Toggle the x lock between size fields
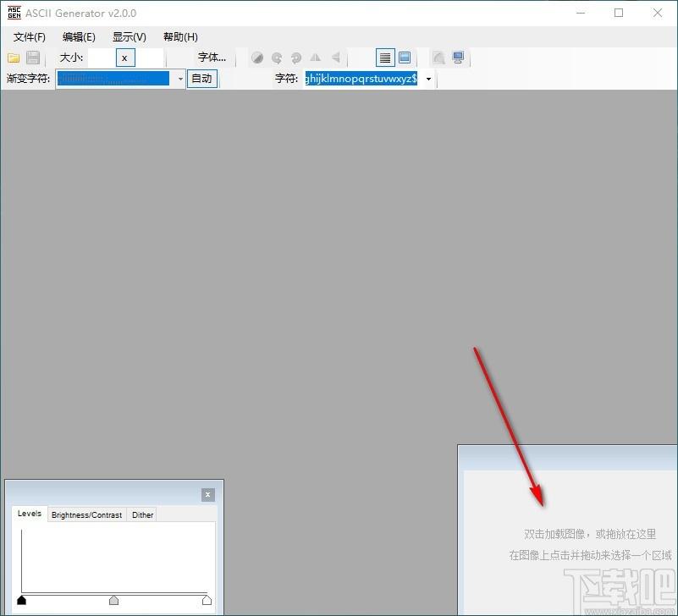The height and width of the screenshot is (616, 678). coord(125,58)
